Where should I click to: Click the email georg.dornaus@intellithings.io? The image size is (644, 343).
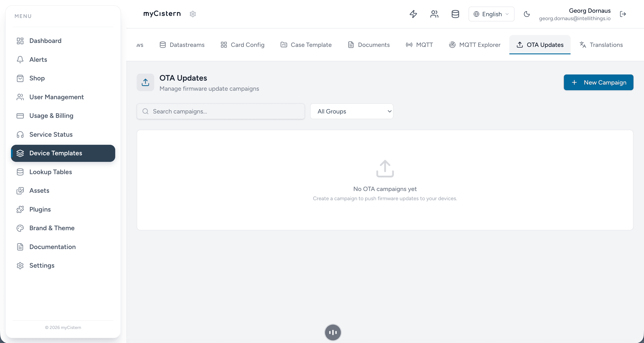[575, 18]
